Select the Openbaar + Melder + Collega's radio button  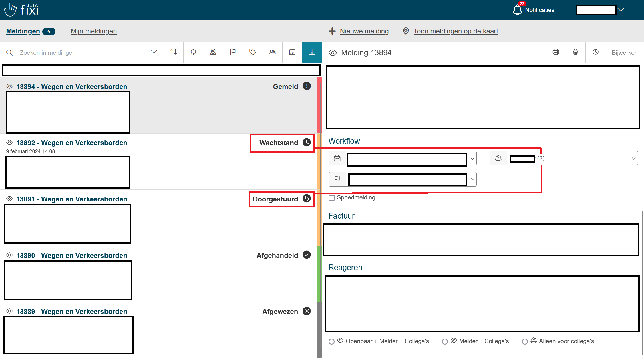click(x=332, y=341)
